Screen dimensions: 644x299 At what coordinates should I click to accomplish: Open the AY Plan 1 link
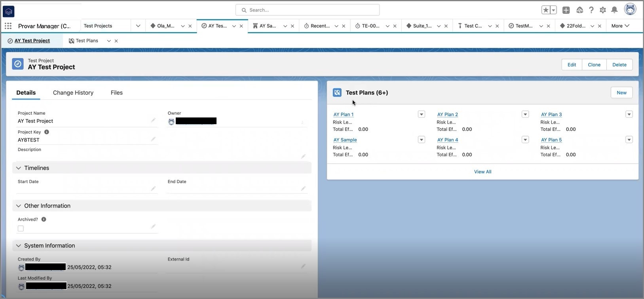pyautogui.click(x=344, y=115)
